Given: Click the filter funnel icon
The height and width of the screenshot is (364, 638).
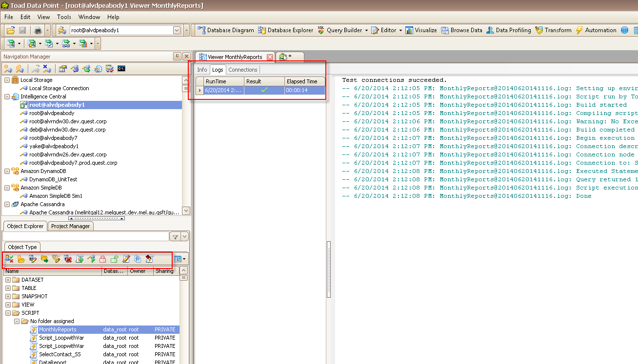Looking at the screenshot, I should tap(175, 237).
